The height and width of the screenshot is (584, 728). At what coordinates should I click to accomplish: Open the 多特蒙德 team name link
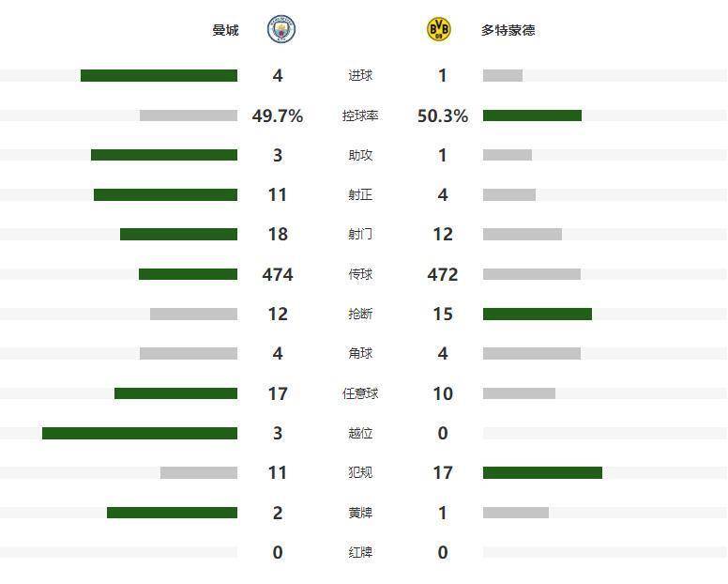pos(508,30)
